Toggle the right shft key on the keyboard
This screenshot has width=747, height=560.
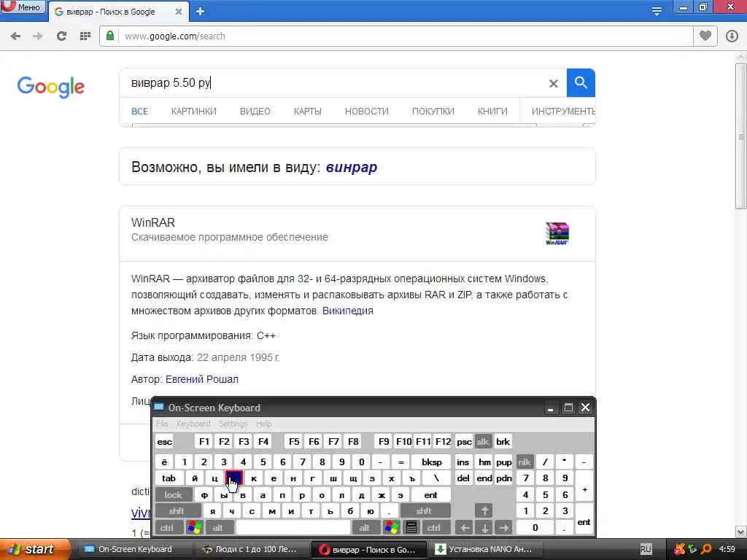pyautogui.click(x=424, y=511)
